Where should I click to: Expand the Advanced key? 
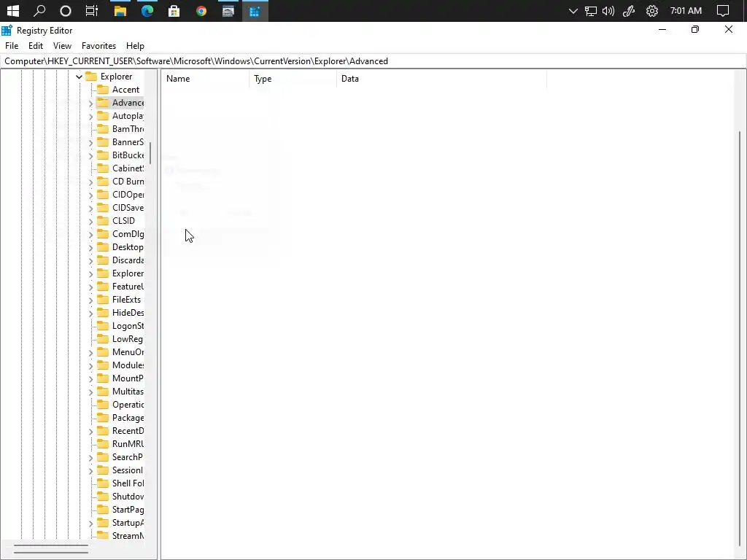click(x=90, y=104)
